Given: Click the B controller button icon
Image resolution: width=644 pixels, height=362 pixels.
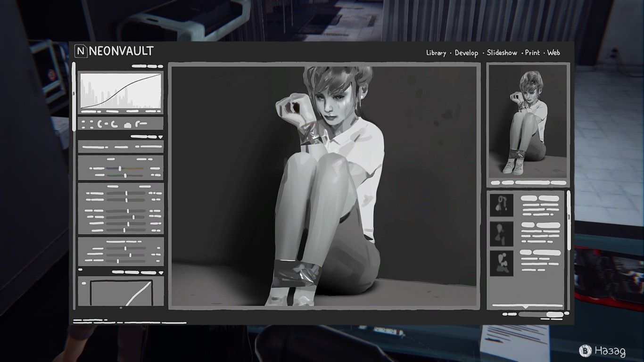Looking at the screenshot, I should (x=585, y=351).
